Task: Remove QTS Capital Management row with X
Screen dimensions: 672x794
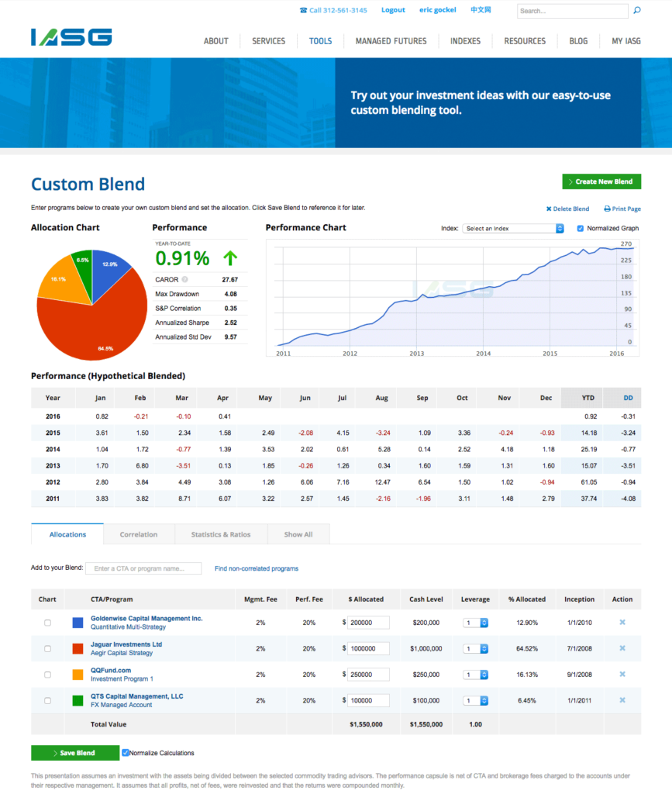Action: [622, 700]
